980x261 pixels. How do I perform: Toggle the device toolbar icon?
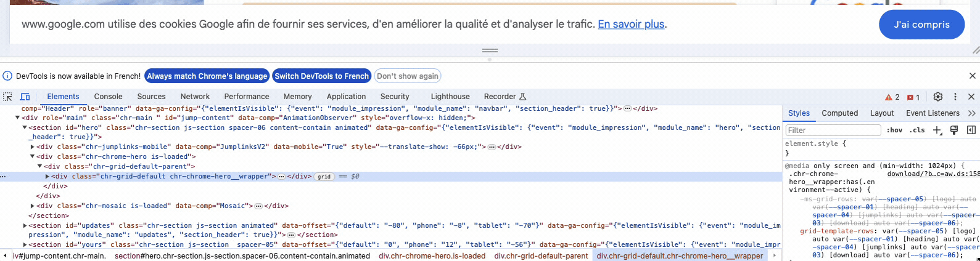pos(25,97)
